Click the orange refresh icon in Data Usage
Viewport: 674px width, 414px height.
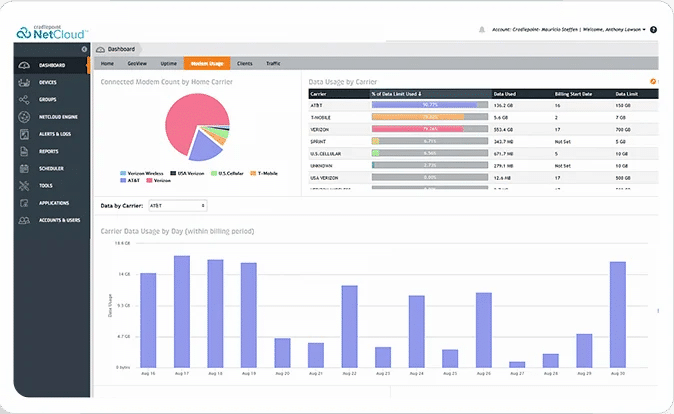point(653,81)
